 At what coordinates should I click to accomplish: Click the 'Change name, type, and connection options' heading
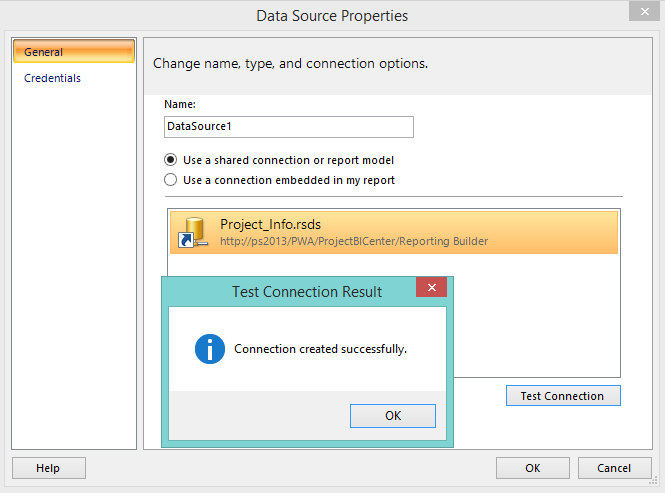pyautogui.click(x=290, y=64)
